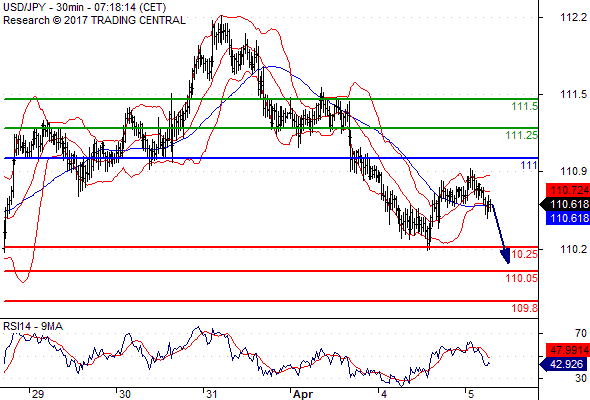This screenshot has height=400, width=590.
Task: Click the red 110.05 support level label
Action: [x=522, y=278]
